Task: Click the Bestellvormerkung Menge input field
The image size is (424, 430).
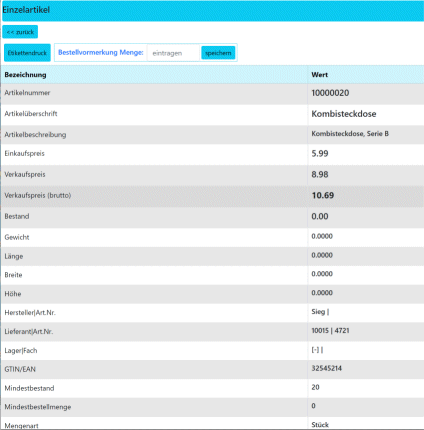Action: coord(173,53)
